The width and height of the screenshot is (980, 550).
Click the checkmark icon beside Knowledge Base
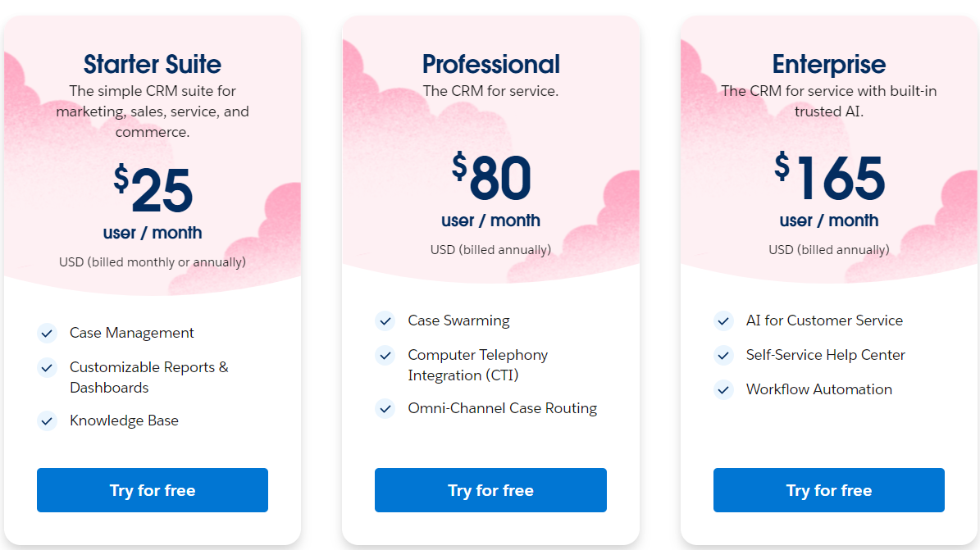pyautogui.click(x=47, y=420)
